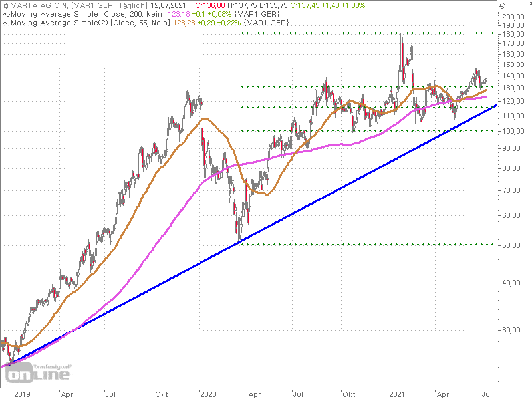The image size is (532, 399).
Task: Click the close value C:137,45
Action: [305, 6]
